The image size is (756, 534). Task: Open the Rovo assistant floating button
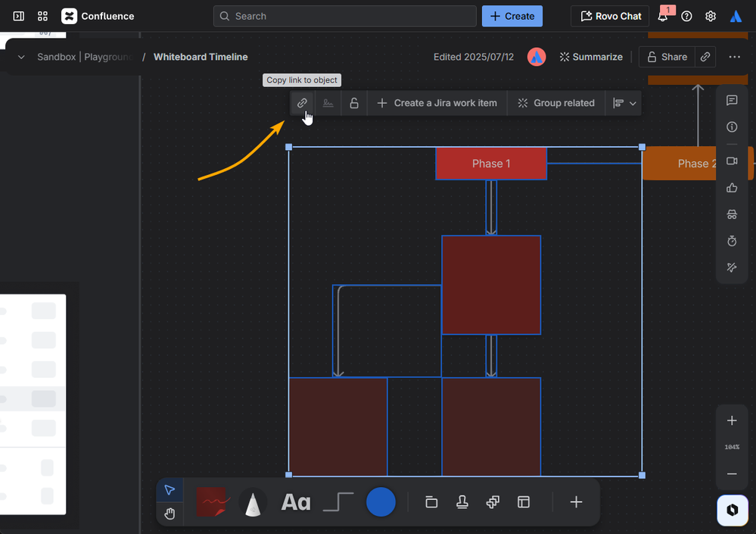tap(732, 510)
